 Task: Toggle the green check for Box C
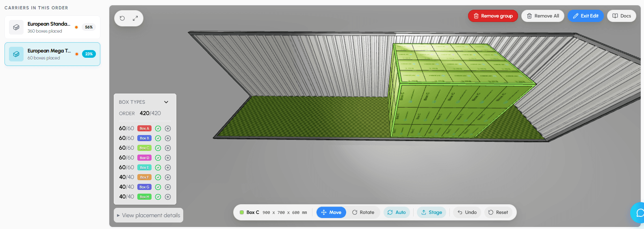point(158,148)
